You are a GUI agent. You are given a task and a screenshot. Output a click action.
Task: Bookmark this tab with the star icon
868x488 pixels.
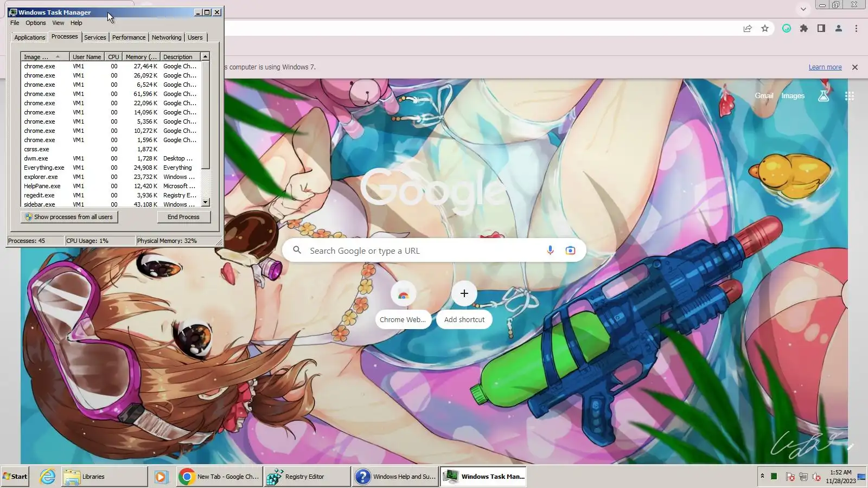point(765,29)
